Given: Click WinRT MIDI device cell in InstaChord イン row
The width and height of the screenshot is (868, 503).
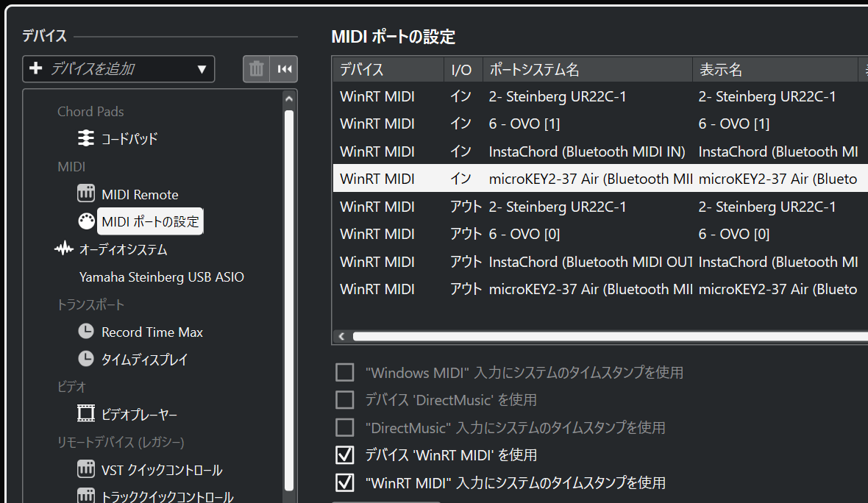Looking at the screenshot, I should (377, 151).
